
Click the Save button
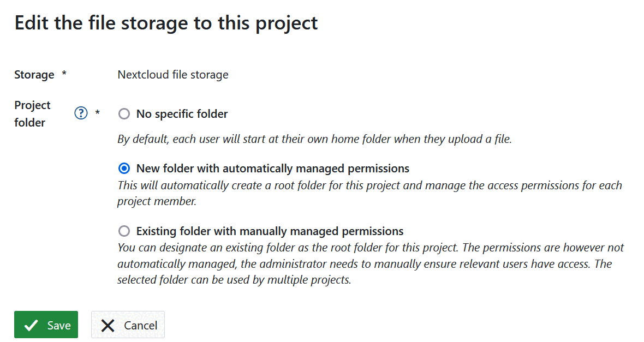point(46,325)
